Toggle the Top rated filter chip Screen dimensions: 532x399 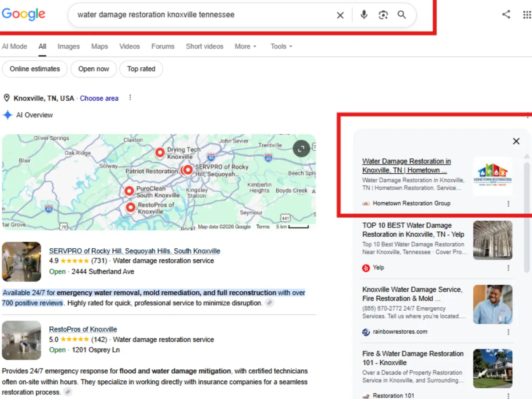click(x=141, y=69)
